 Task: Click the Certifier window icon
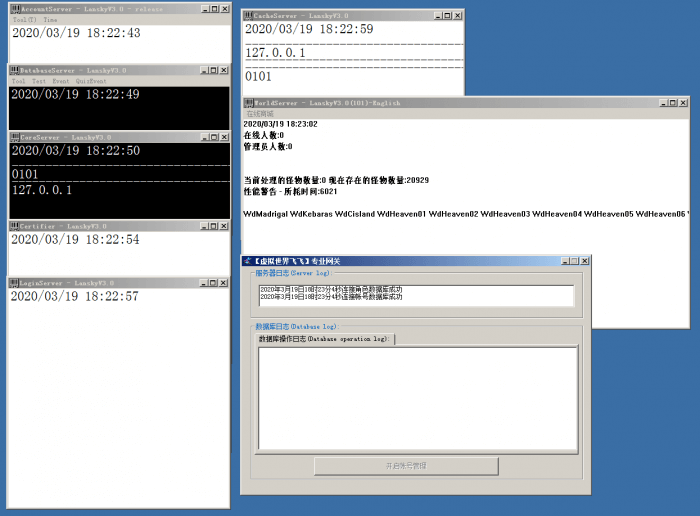(x=14, y=227)
